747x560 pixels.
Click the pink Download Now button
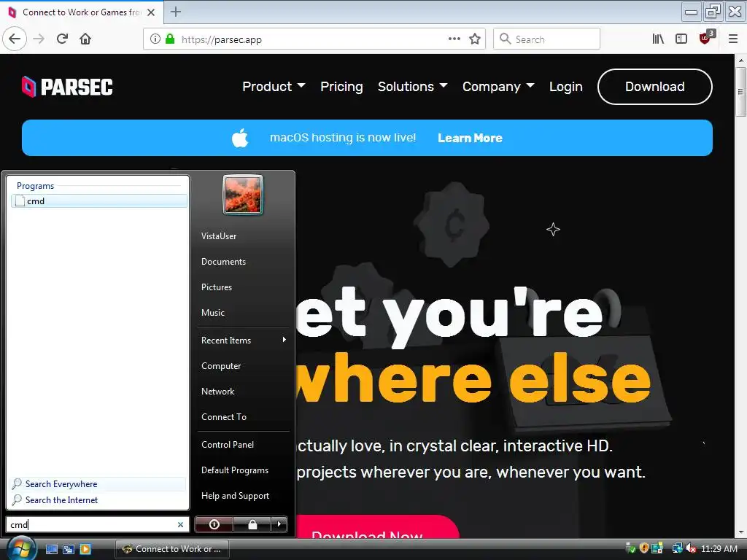click(377, 527)
